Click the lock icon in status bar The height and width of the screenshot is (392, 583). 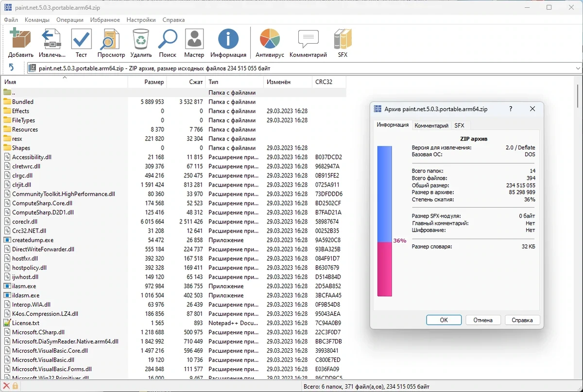[x=15, y=386]
